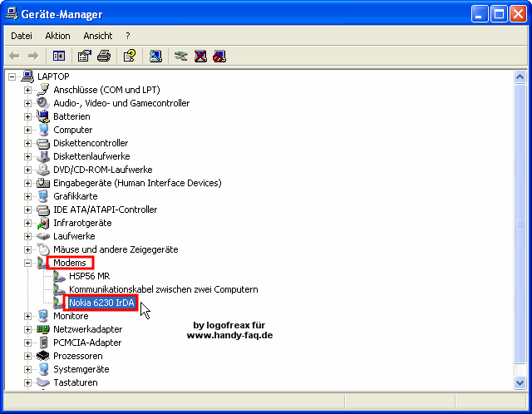Expand the Diskettencontroller node
The width and height of the screenshot is (532, 414).
(x=27, y=144)
